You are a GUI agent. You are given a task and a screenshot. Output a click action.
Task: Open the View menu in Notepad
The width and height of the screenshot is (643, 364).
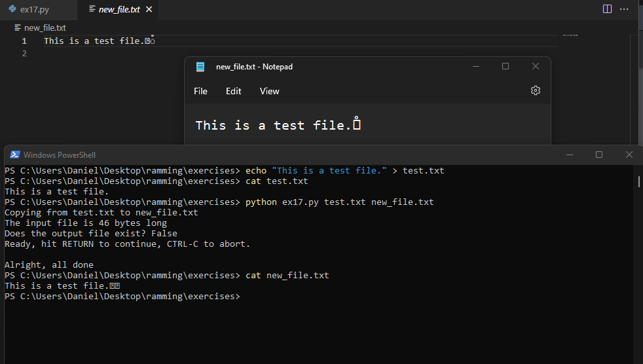pos(269,91)
